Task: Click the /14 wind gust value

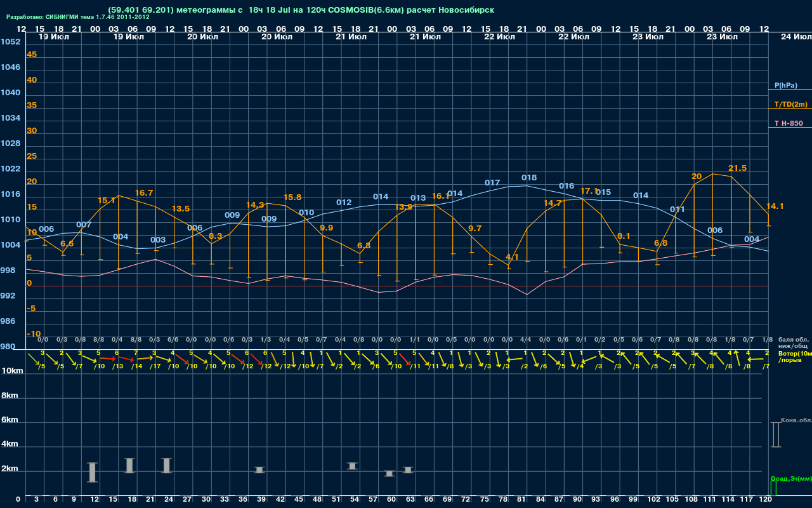Action: tap(136, 366)
